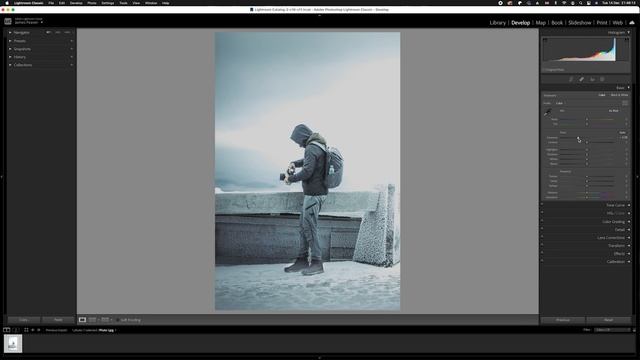This screenshot has width=640, height=360.
Task: Open the Apple menu
Action: (x=7, y=3)
